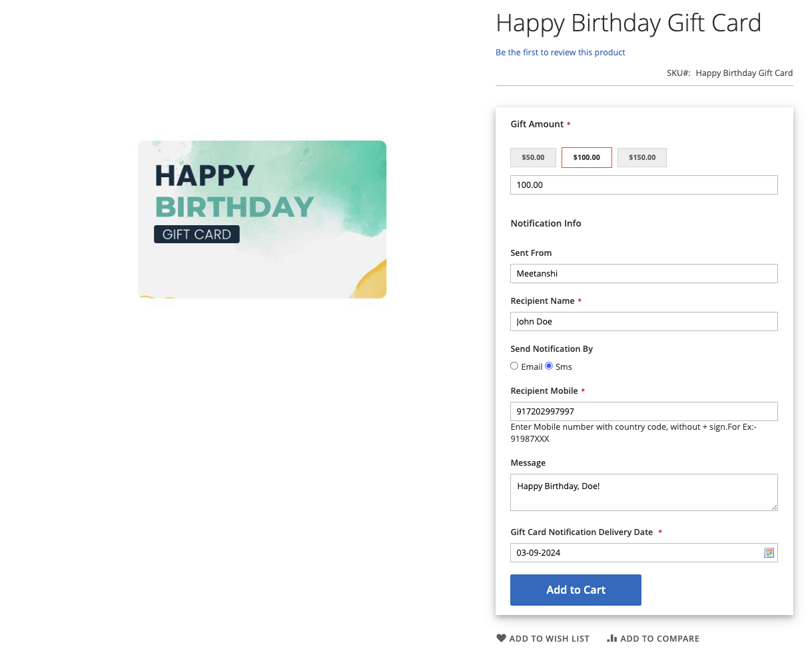Click the Sent From input containing Meetanshi
The width and height of the screenshot is (812, 651).
(643, 273)
